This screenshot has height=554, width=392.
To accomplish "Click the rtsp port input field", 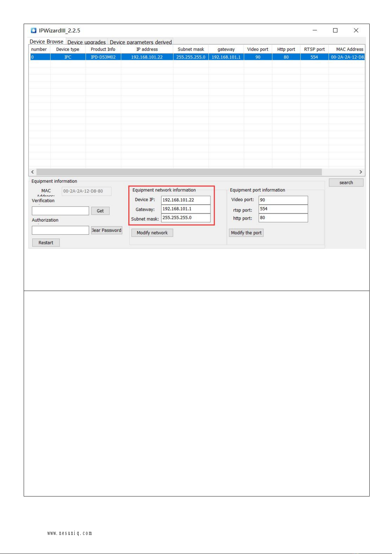I will 283,209.
